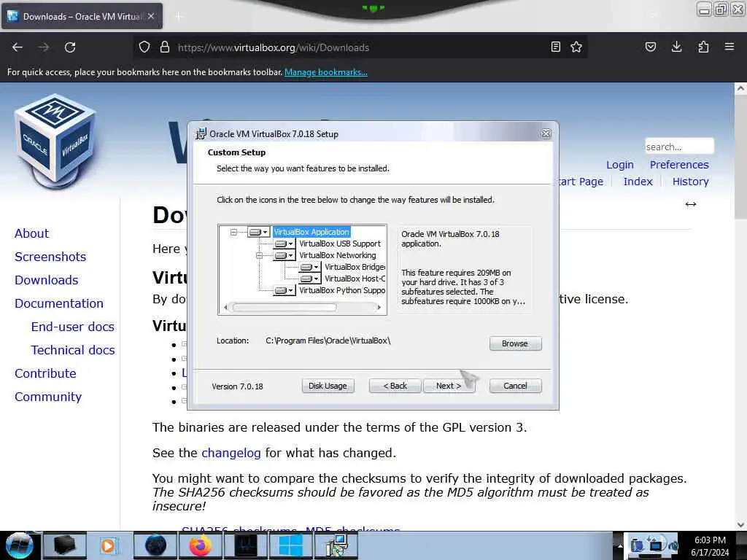The height and width of the screenshot is (560, 747).
Task: Open the History navigation link
Action: click(690, 182)
